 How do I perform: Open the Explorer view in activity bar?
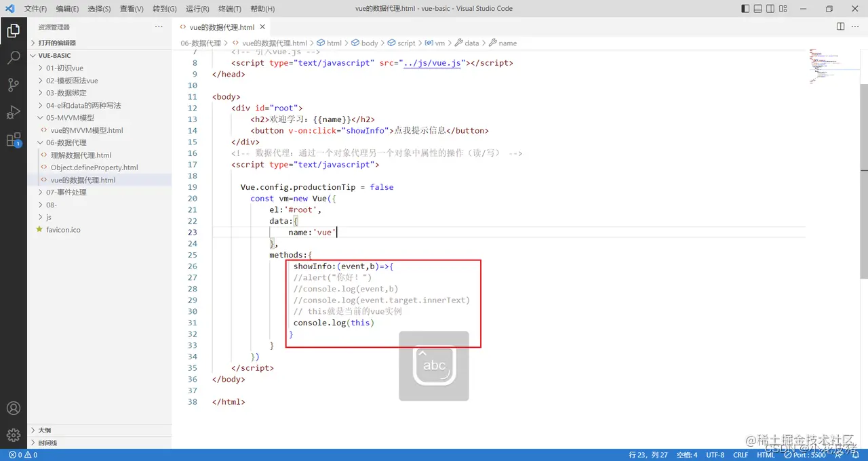(x=13, y=31)
